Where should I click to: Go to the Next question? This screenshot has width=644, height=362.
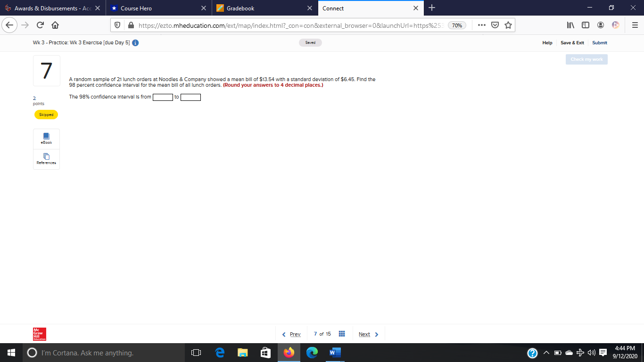pyautogui.click(x=364, y=334)
